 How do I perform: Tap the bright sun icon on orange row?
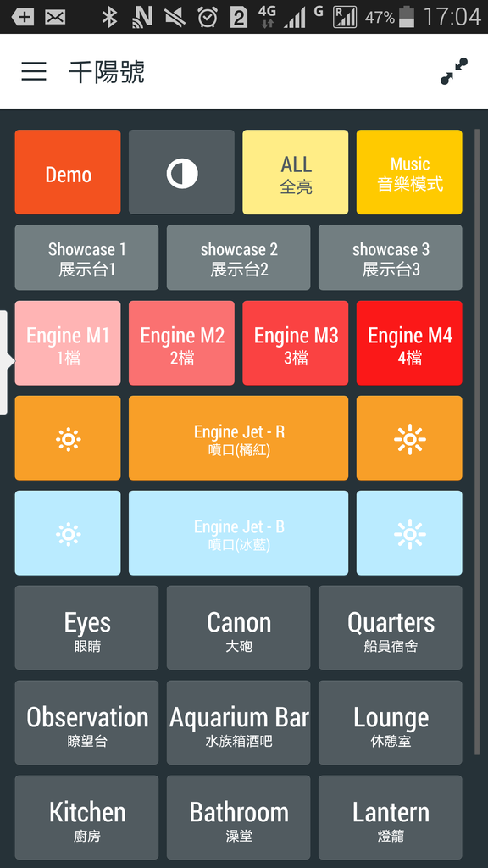click(409, 438)
